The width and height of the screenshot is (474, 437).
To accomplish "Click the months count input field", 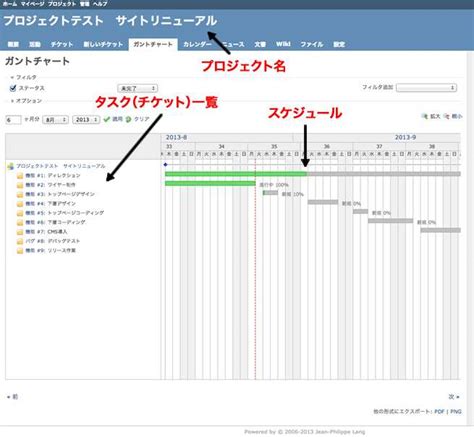I will click(13, 120).
